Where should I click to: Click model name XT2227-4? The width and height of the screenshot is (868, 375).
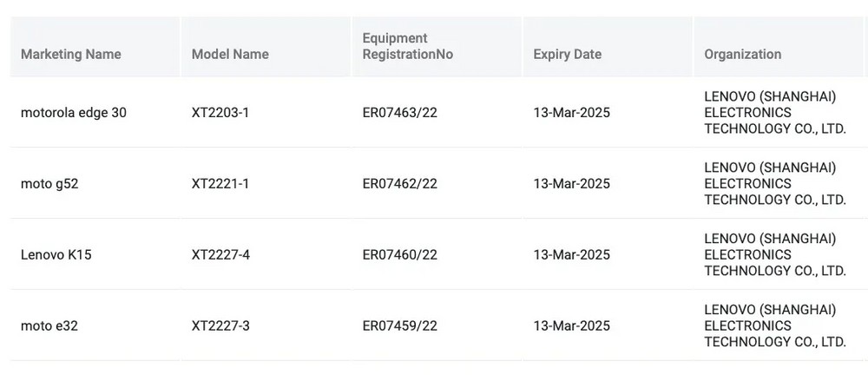point(220,255)
